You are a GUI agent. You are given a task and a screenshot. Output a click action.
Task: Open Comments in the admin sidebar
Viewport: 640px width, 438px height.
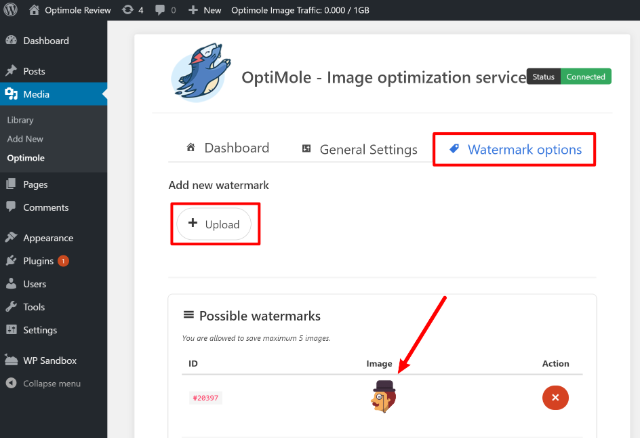click(x=46, y=207)
